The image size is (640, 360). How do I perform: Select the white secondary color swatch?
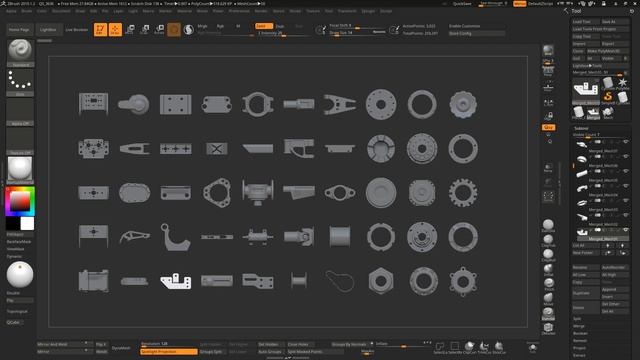click(27, 224)
